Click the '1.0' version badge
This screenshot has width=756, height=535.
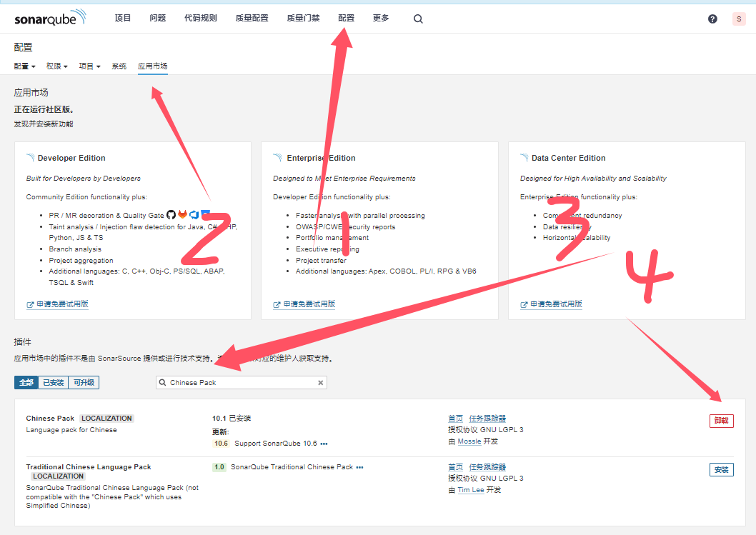(219, 467)
